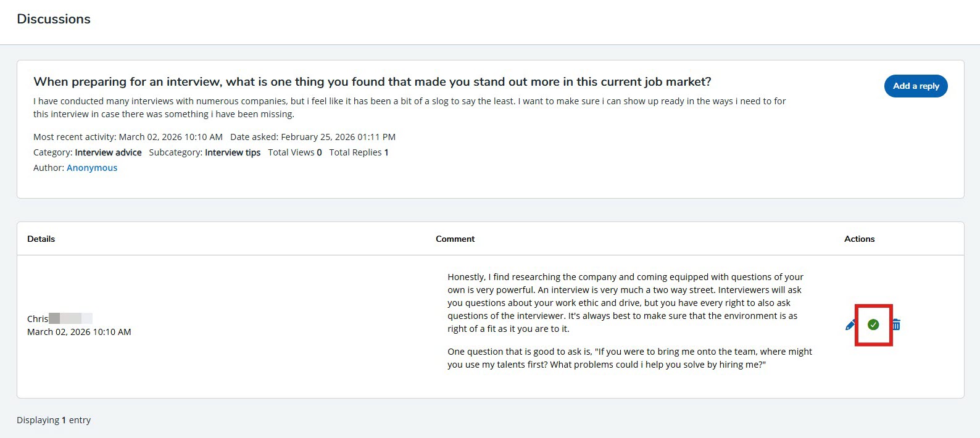Click the comment paragraph starting with "Honestly"

click(625, 303)
